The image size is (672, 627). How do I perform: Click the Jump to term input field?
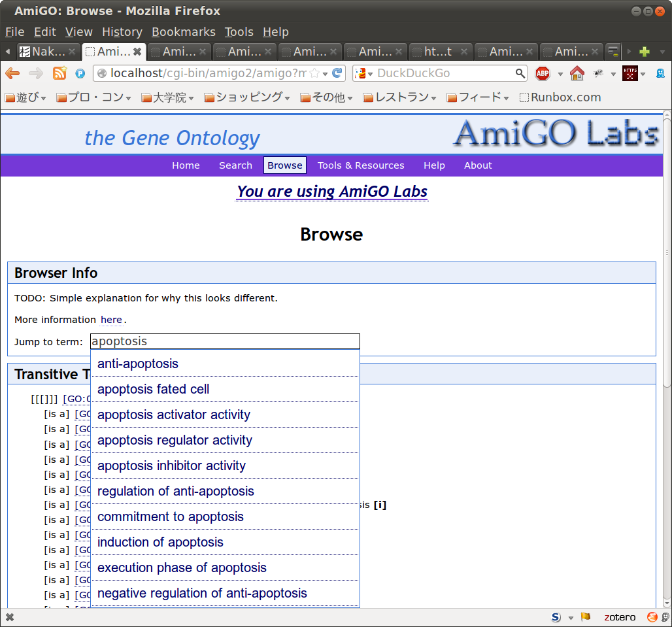tap(225, 341)
